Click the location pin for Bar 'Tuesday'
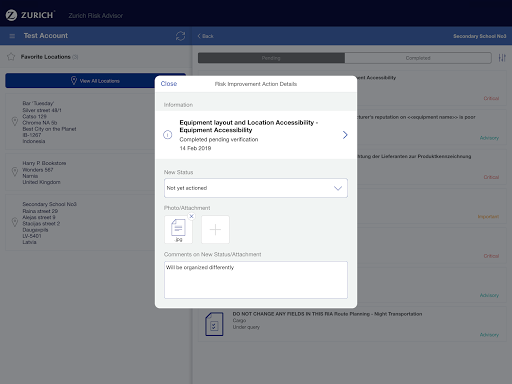This screenshot has height=384, width=512. point(15,121)
